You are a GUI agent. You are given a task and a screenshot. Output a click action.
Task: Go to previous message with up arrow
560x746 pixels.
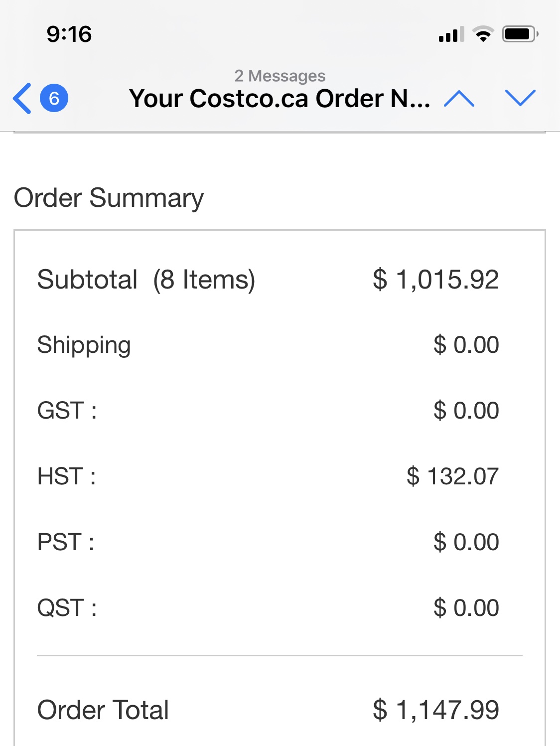[x=459, y=98]
